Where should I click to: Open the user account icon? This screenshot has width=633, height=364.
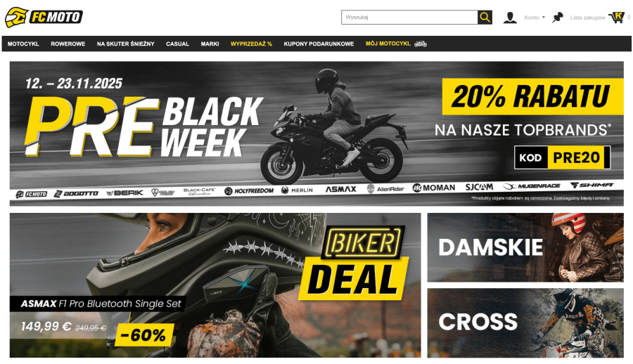510,18
